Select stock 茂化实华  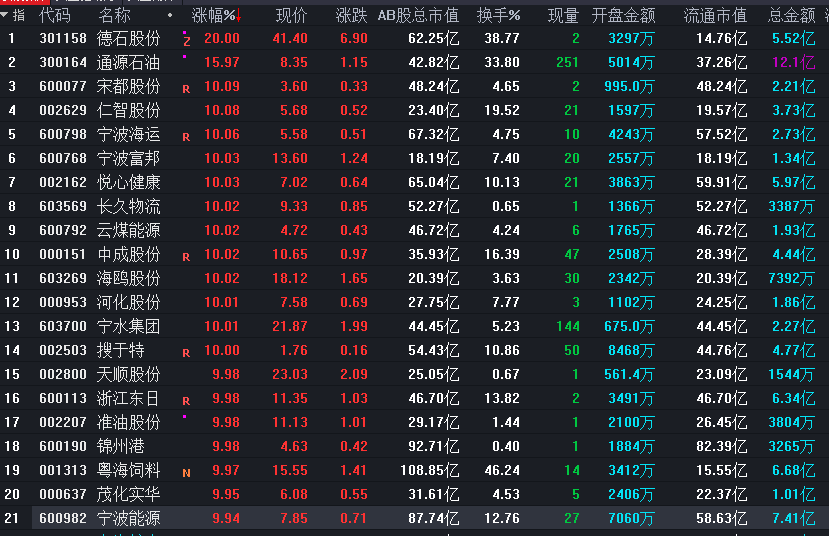(128, 494)
